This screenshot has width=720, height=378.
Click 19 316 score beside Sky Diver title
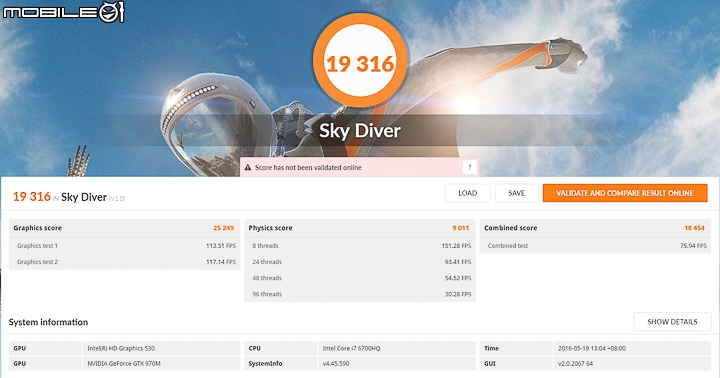(32, 197)
